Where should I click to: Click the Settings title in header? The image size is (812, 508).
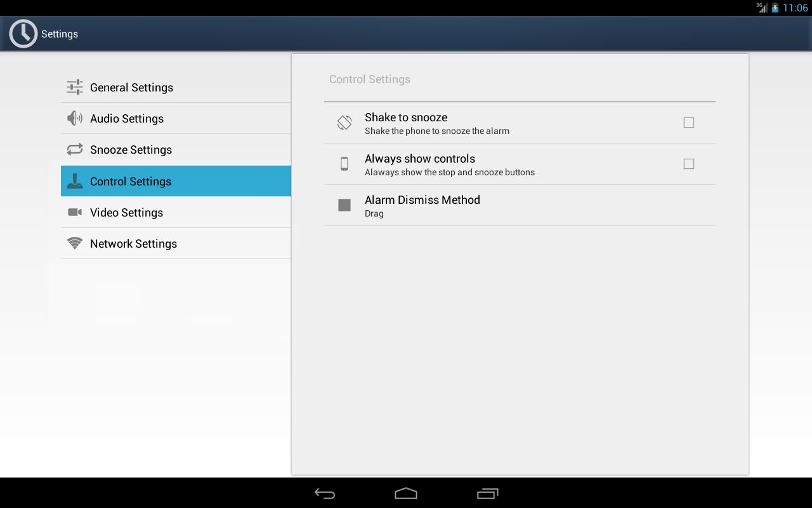pos(60,34)
